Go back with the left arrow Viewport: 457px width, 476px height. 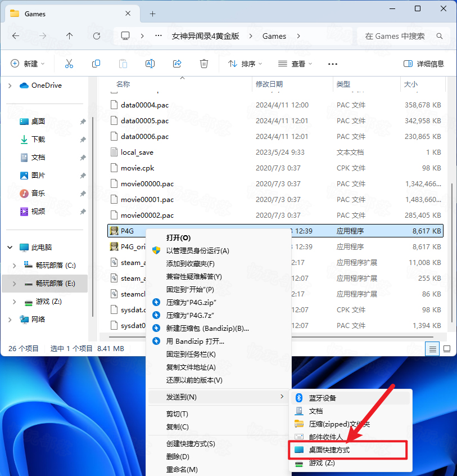[16, 36]
